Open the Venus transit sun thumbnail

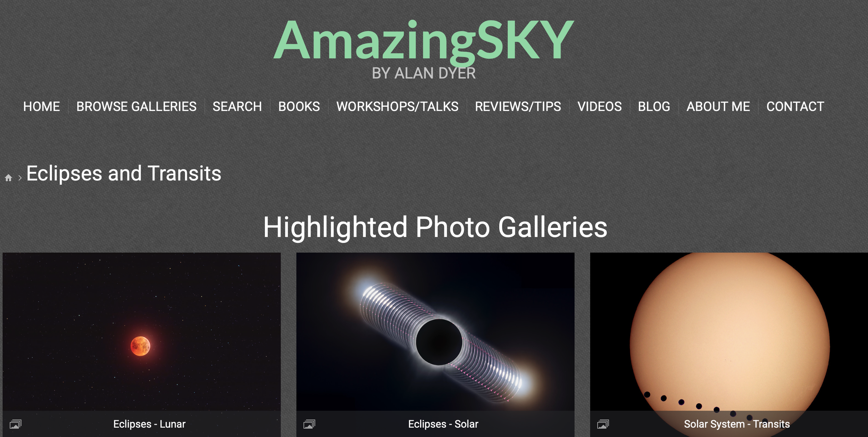729,332
